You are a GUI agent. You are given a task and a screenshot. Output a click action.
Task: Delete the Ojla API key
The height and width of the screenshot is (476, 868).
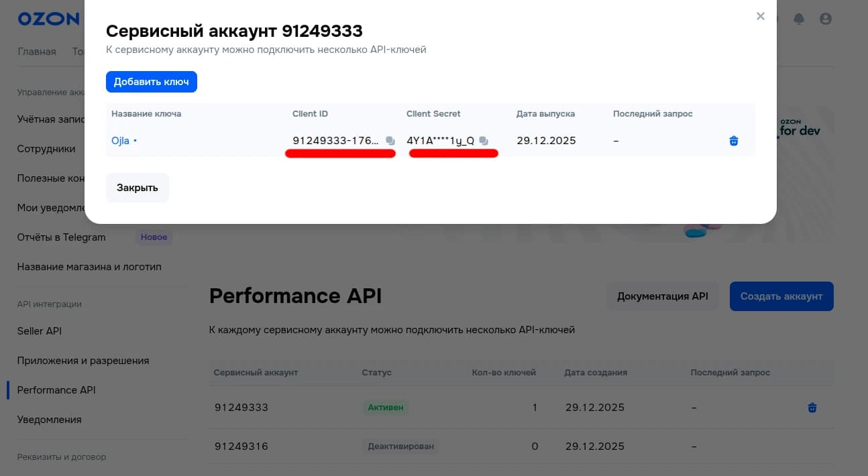click(x=733, y=141)
